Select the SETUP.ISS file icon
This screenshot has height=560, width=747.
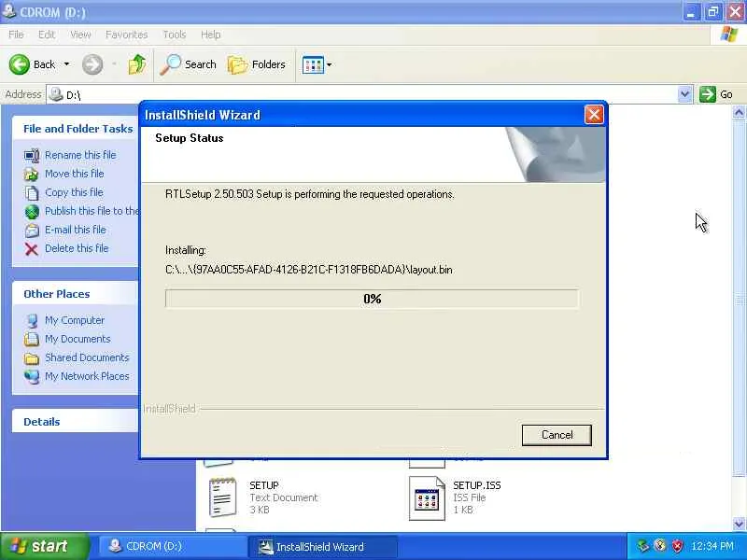pos(427,498)
